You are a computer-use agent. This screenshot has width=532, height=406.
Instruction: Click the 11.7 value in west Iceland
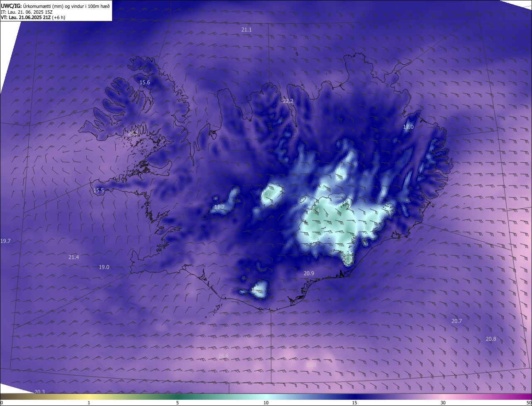219,207
